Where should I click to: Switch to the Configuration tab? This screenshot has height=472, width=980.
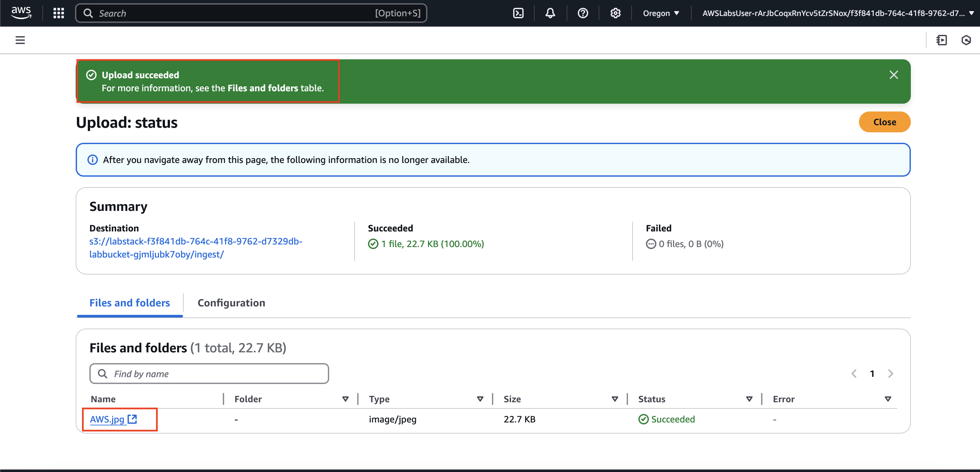[x=231, y=303]
